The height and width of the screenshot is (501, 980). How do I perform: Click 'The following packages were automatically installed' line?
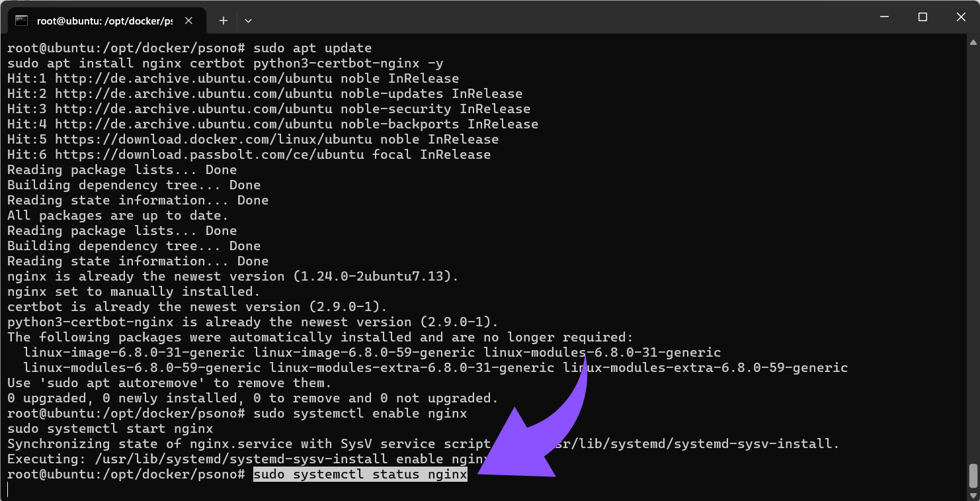tap(321, 338)
